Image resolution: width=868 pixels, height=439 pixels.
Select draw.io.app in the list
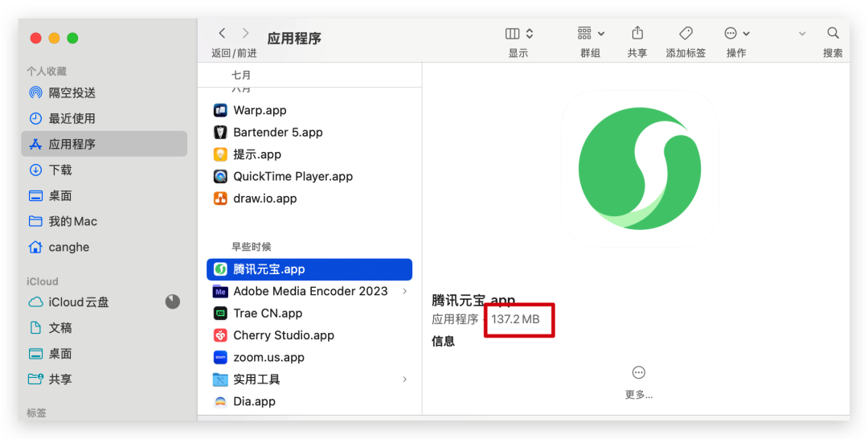tap(309, 198)
